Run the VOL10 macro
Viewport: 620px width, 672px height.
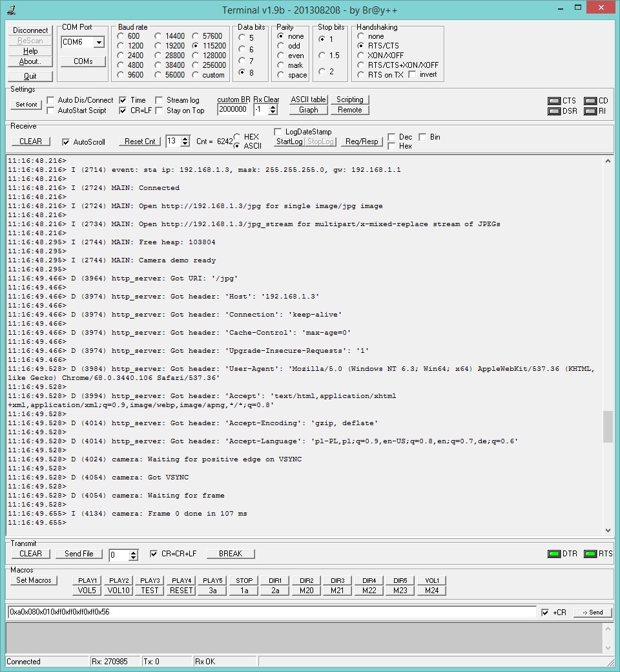[119, 591]
